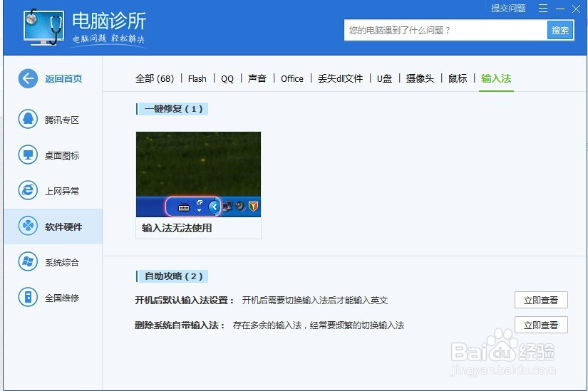This screenshot has width=588, height=391.
Task: Click the 全国维修 sidebar icon
Action: (x=28, y=297)
